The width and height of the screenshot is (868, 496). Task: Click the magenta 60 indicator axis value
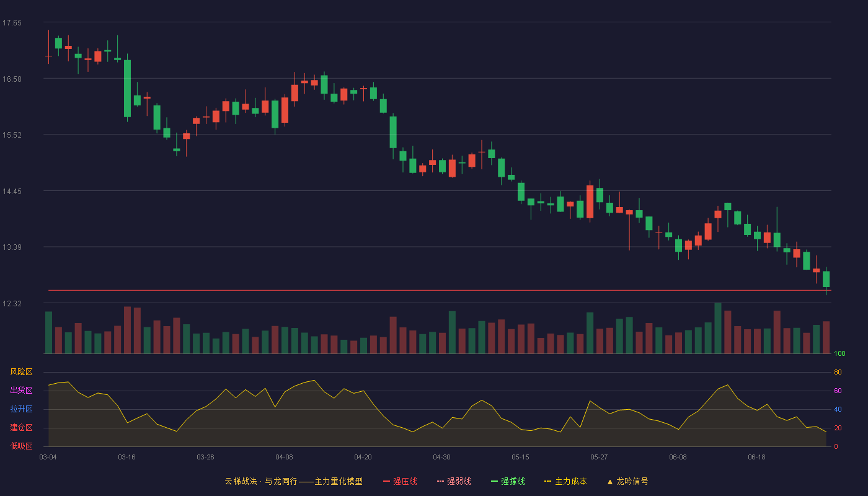click(x=838, y=391)
